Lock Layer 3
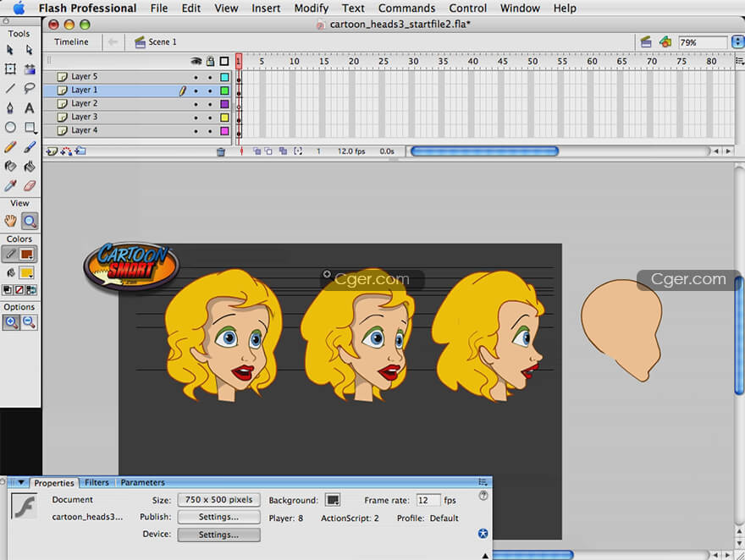 [x=210, y=118]
